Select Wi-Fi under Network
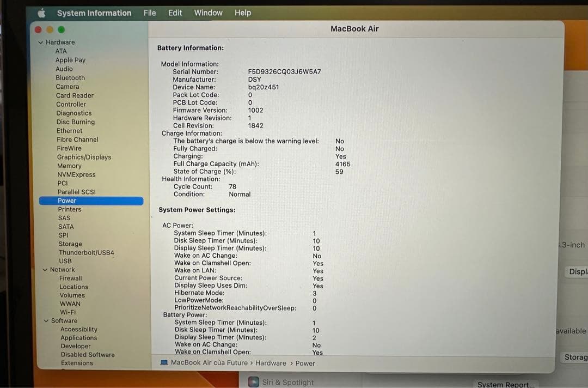Viewport: 588px width, 388px height. coord(68,312)
